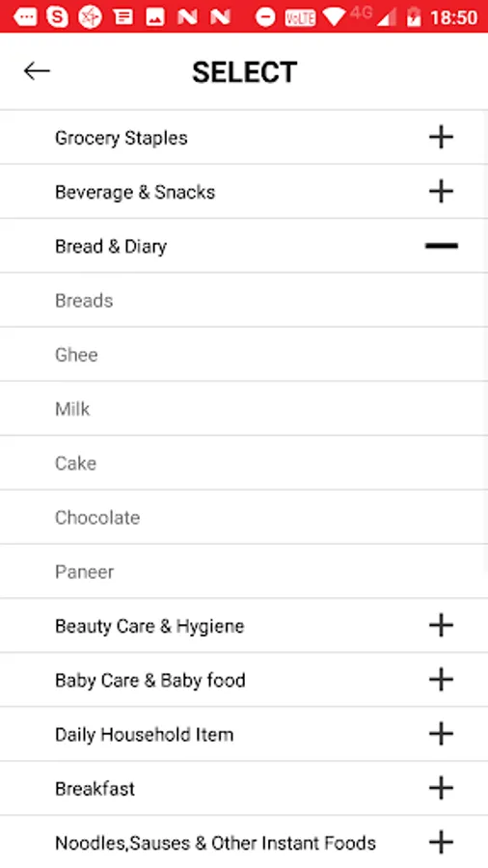The height and width of the screenshot is (868, 488).
Task: Select the Breads subcategory
Action: [x=244, y=300]
